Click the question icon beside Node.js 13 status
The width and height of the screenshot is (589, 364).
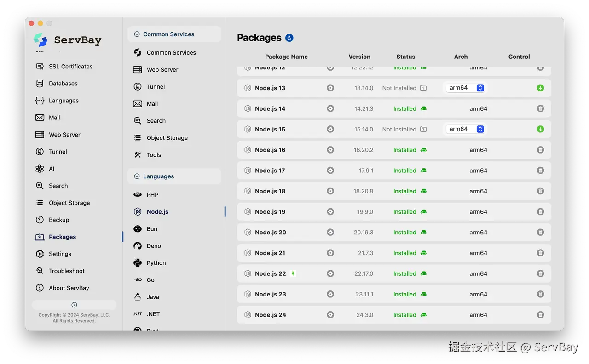[x=423, y=88]
